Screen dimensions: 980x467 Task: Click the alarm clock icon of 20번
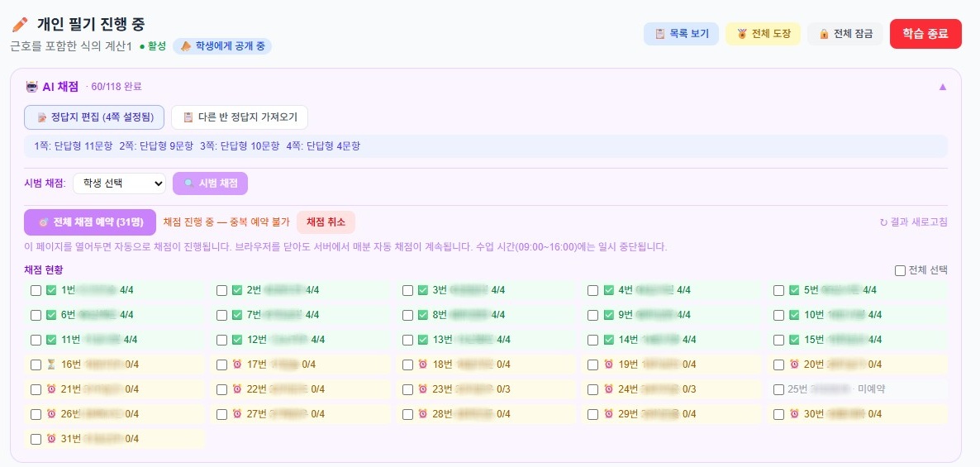(794, 365)
